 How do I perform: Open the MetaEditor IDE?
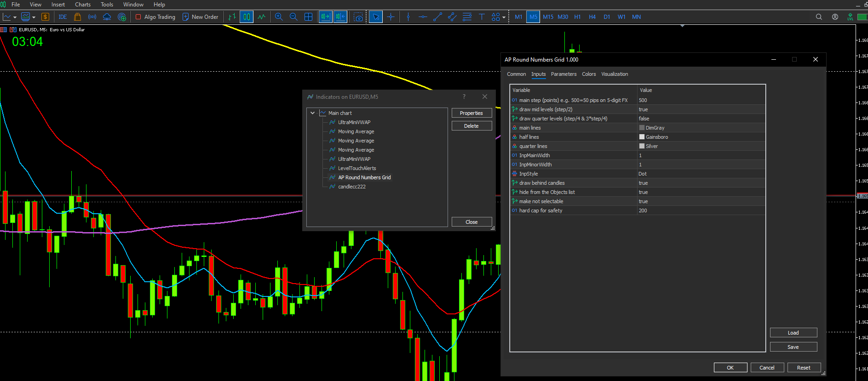click(x=63, y=17)
